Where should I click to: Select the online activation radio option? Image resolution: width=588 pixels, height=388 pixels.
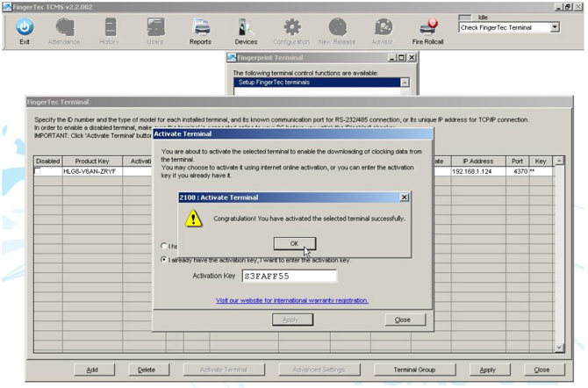(163, 246)
